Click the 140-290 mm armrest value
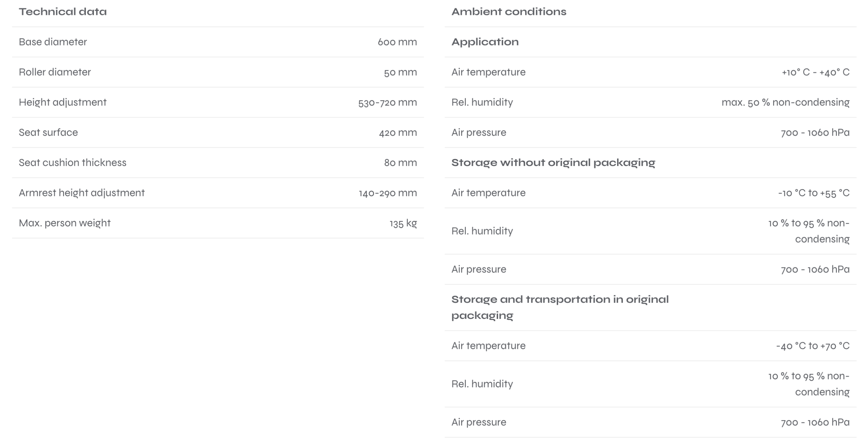868x448 pixels. coord(388,193)
